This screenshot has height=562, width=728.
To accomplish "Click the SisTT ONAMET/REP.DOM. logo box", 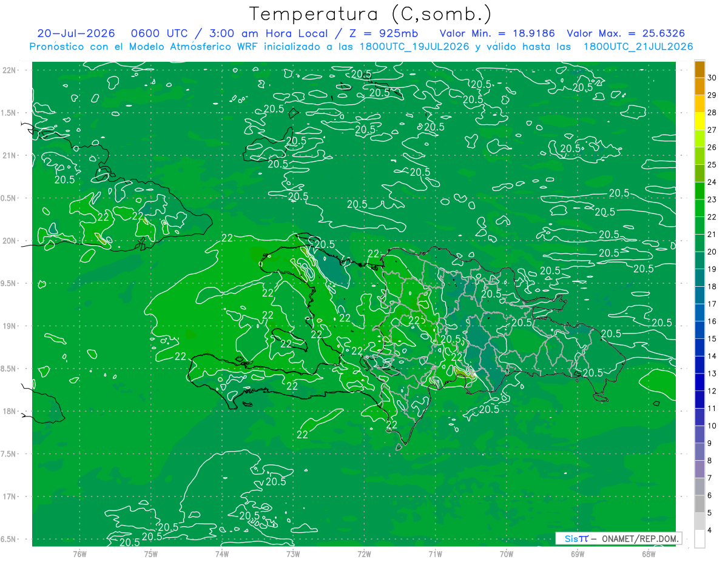I will tap(618, 538).
